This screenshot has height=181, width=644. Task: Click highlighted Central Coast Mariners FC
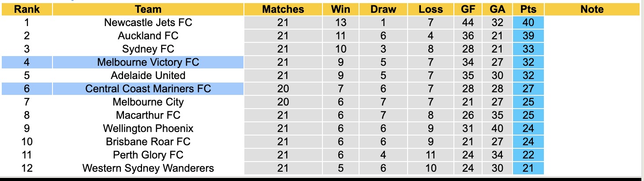click(148, 89)
